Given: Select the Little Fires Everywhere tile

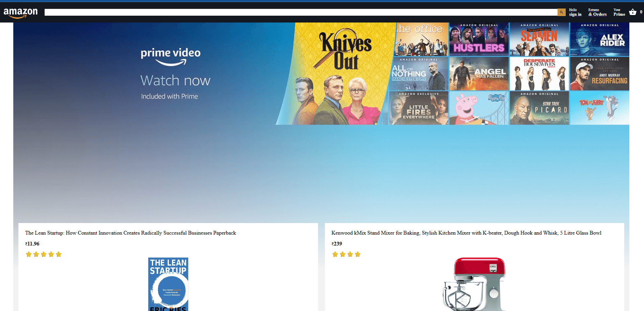Looking at the screenshot, I should click(x=419, y=108).
